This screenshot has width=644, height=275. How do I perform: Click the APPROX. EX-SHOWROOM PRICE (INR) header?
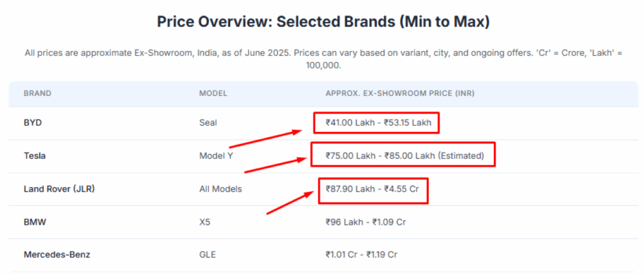400,94
